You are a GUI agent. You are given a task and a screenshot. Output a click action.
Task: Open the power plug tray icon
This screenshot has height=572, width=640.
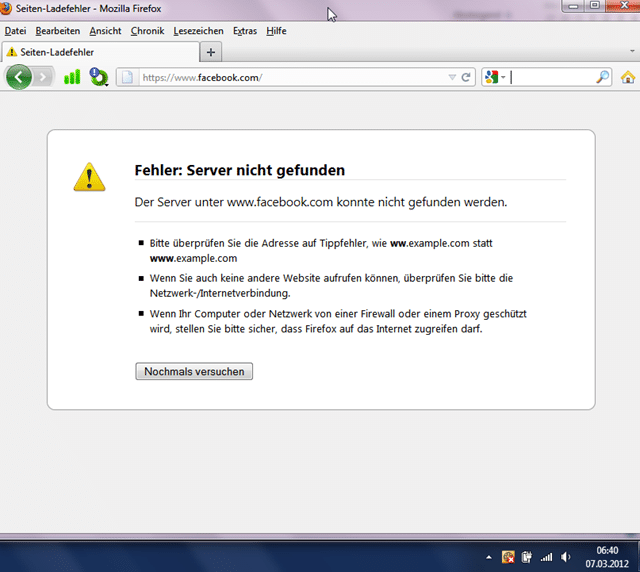[x=527, y=557]
